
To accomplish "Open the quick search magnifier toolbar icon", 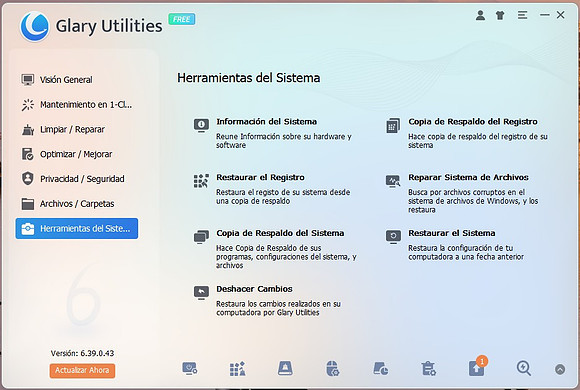I will click(x=524, y=369).
